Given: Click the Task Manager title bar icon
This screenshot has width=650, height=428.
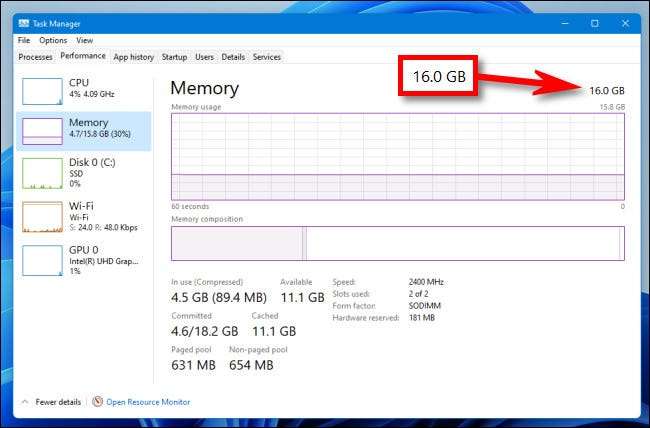Looking at the screenshot, I should [24, 23].
